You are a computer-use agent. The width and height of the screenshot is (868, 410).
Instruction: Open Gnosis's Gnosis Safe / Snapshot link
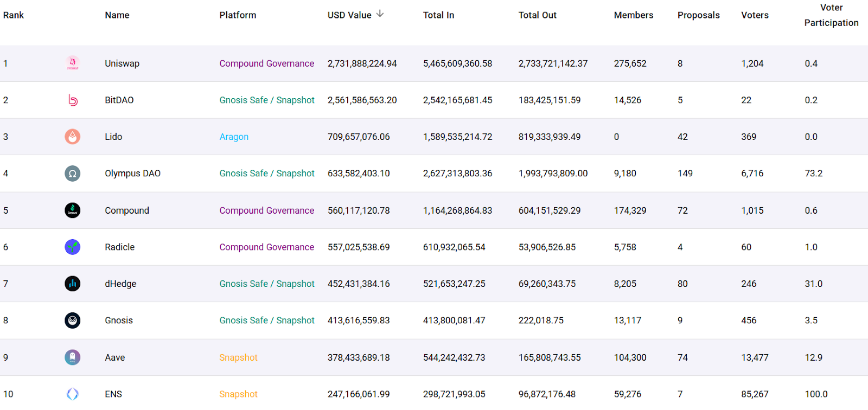pyautogui.click(x=266, y=321)
